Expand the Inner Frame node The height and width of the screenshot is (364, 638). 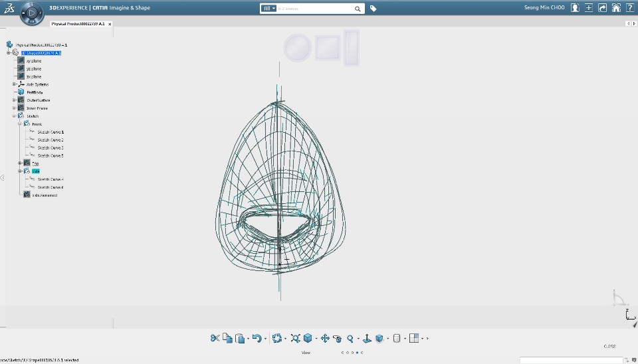pyautogui.click(x=14, y=108)
